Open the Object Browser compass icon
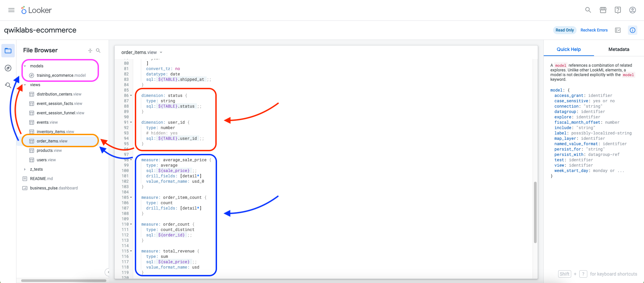The height and width of the screenshot is (283, 644). [8, 68]
